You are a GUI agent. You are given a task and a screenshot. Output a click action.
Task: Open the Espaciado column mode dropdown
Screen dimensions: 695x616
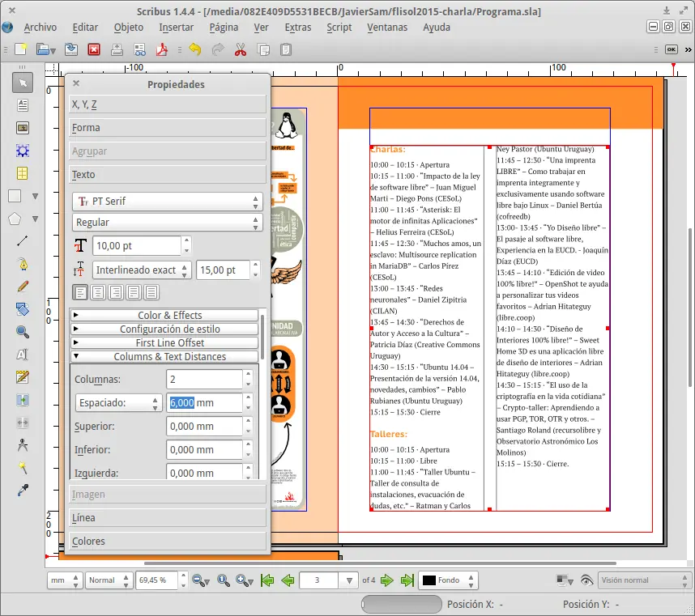click(x=118, y=402)
